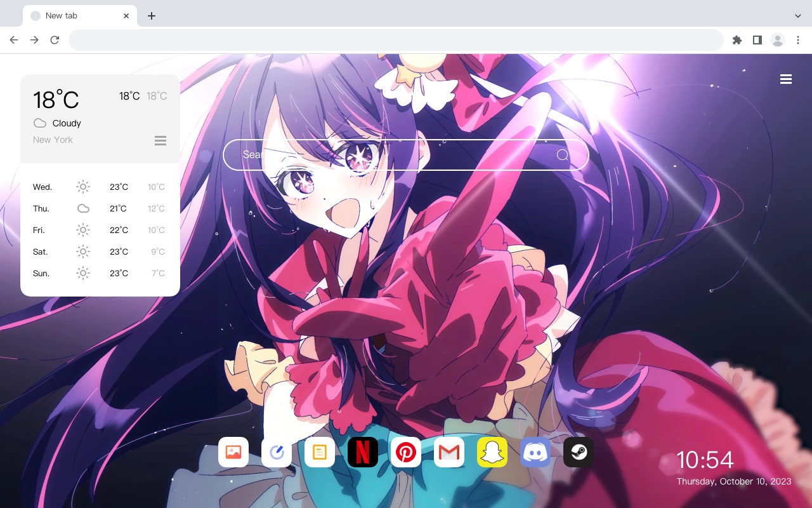
Task: Select Wed. forecast row
Action: click(x=100, y=187)
